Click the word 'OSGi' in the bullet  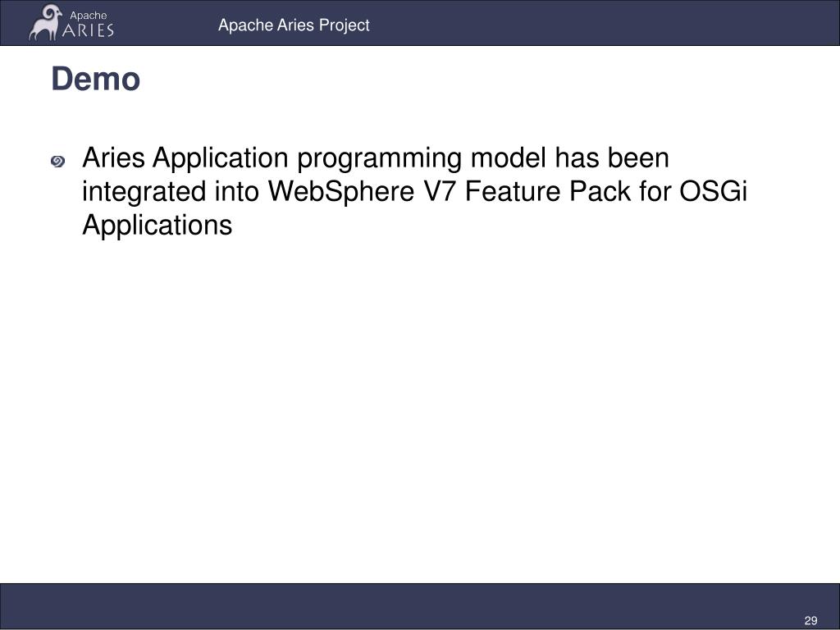713,191
